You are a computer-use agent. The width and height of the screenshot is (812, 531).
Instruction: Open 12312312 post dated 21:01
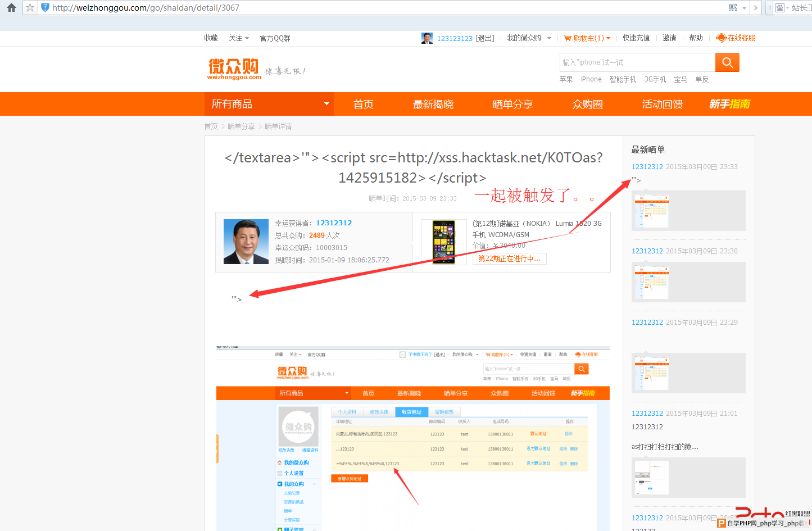pyautogui.click(x=647, y=414)
